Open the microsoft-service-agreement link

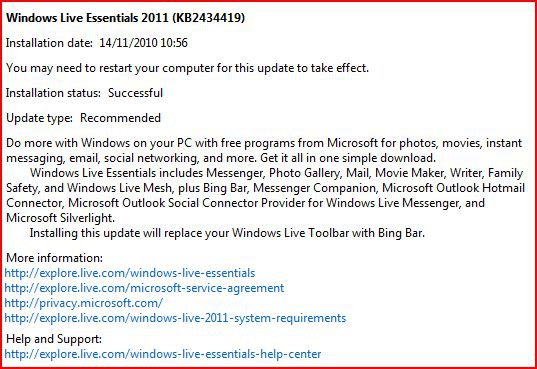[144, 288]
